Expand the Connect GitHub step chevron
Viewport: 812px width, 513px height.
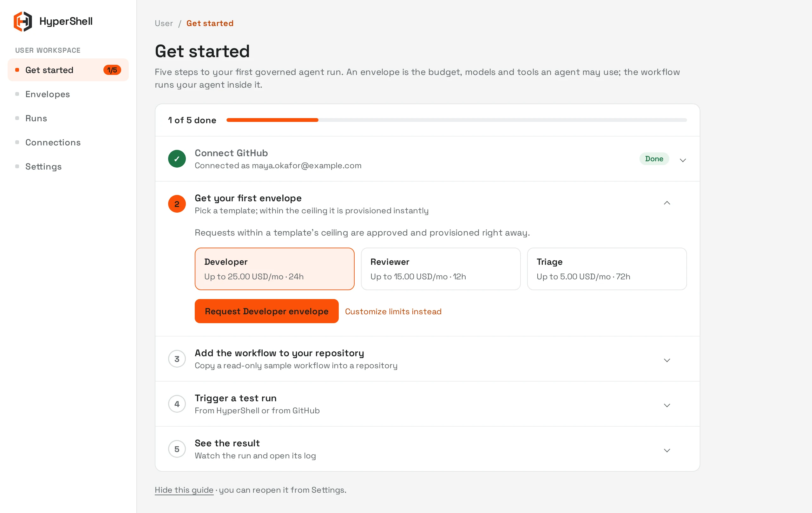(683, 160)
